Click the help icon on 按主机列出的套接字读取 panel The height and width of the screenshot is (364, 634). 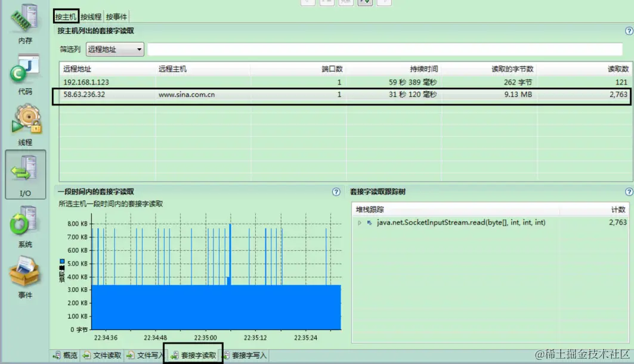(629, 30)
